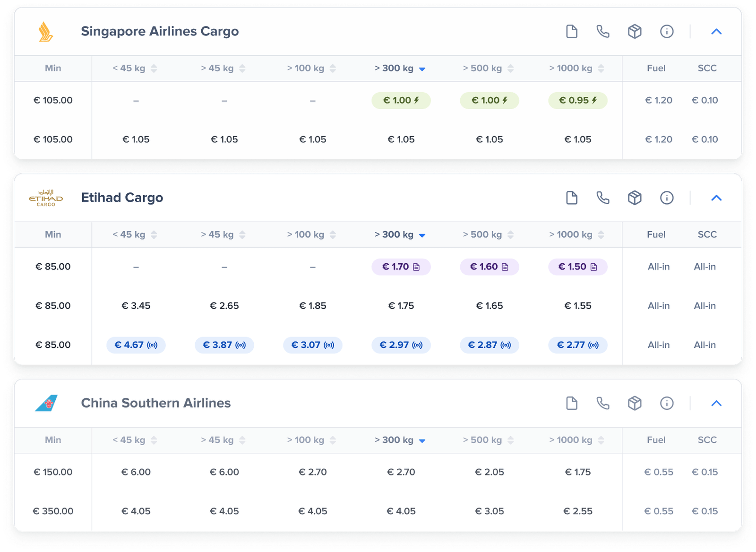Click the info icon for Singapore Airlines Cargo
The height and width of the screenshot is (552, 756).
[x=667, y=31]
